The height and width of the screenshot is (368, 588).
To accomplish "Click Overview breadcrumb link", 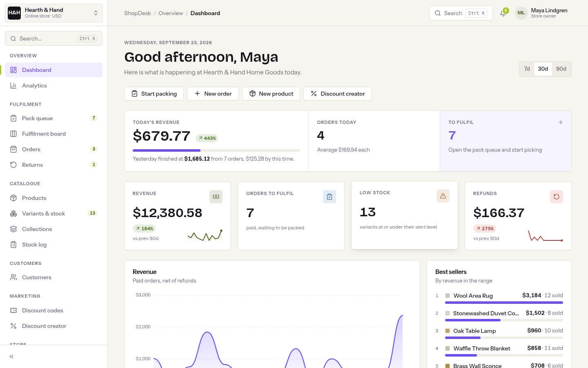I will (171, 13).
